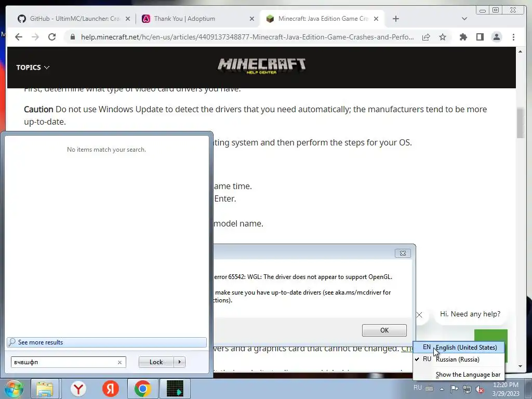Choose Show the Language bar
This screenshot has height=399, width=532.
click(459, 375)
